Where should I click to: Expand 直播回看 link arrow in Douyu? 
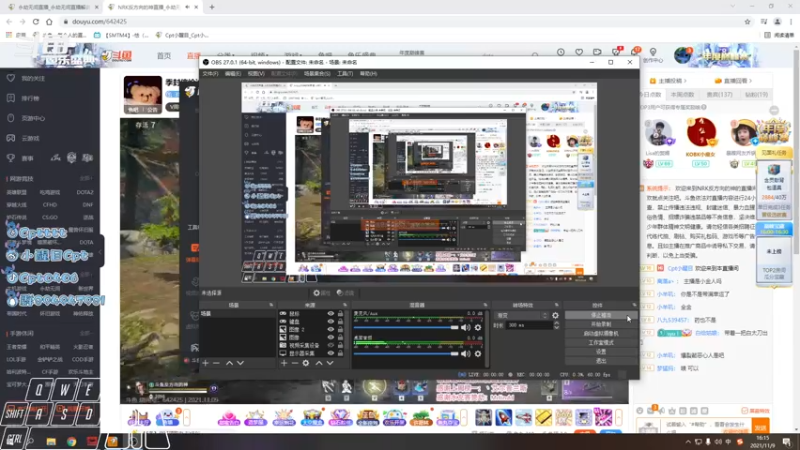(751, 81)
